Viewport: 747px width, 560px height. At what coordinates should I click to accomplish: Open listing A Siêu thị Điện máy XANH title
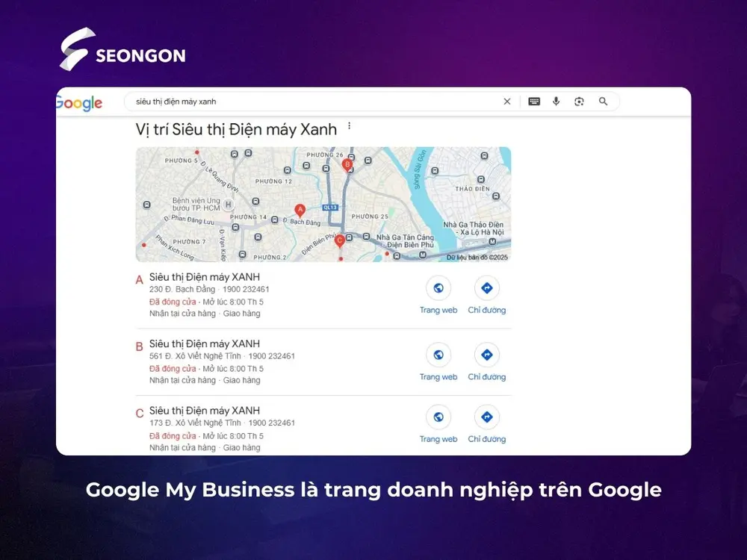205,277
